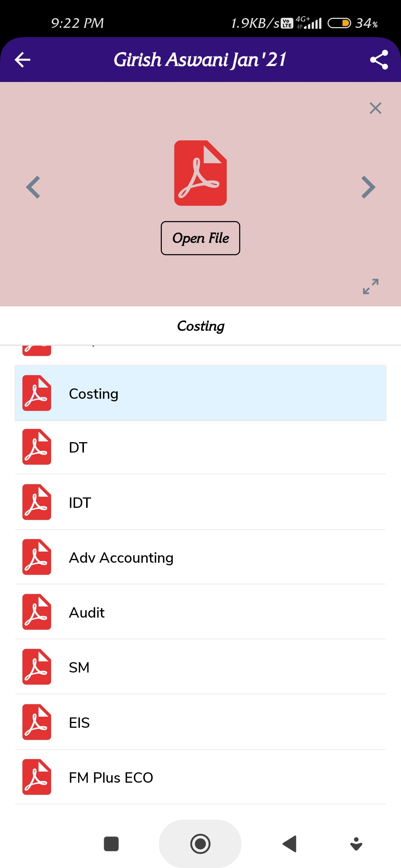The width and height of the screenshot is (401, 868).
Task: Expand preview to fullscreen
Action: click(371, 286)
